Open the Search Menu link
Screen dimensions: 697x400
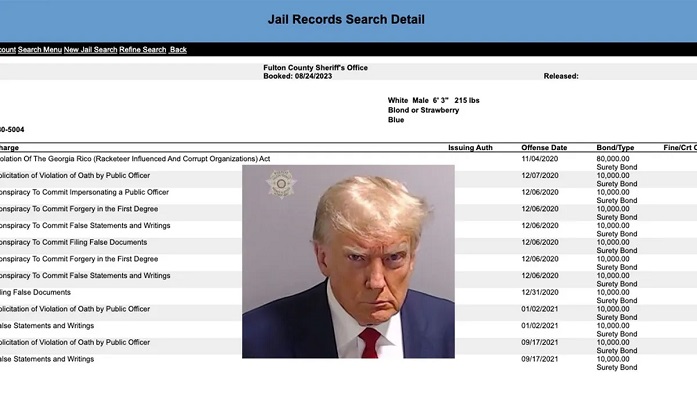pos(40,49)
